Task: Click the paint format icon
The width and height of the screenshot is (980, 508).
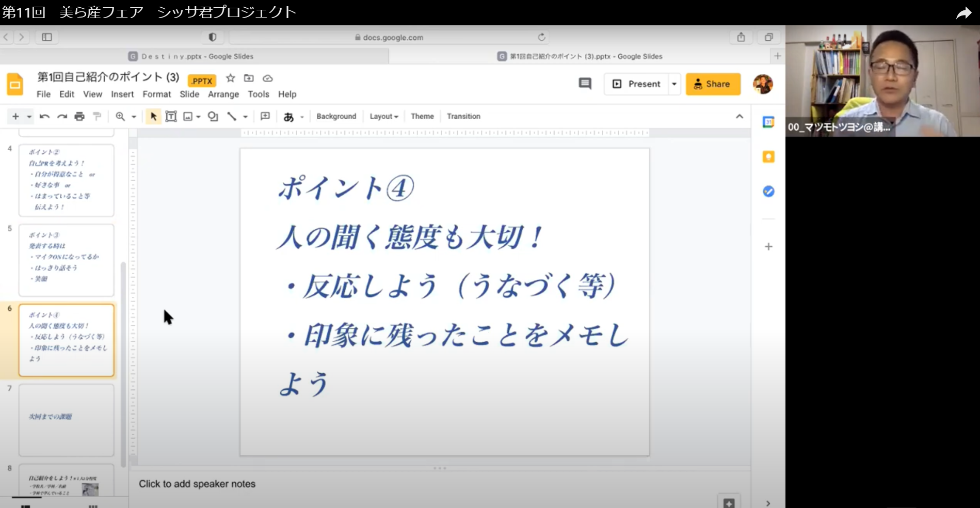Action: [97, 117]
